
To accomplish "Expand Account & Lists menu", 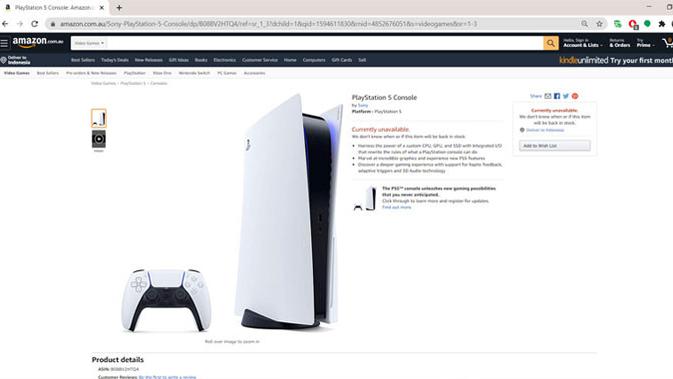I will pos(582,43).
